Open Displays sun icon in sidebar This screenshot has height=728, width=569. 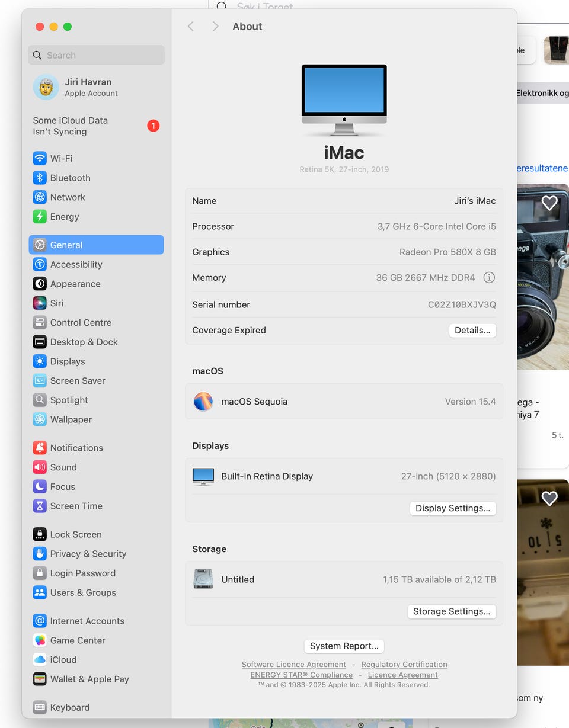click(40, 361)
